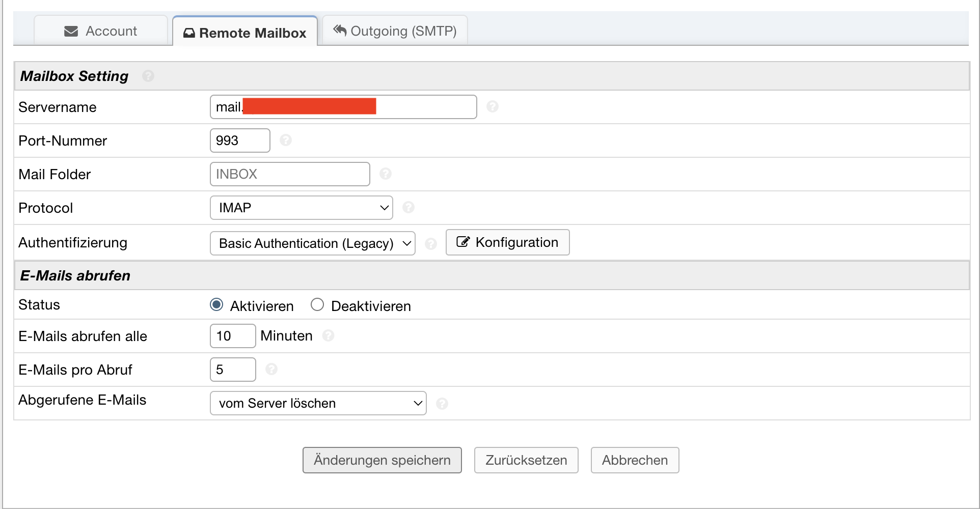
Task: Click help icon next to Mailbox Setting
Action: coord(148,76)
